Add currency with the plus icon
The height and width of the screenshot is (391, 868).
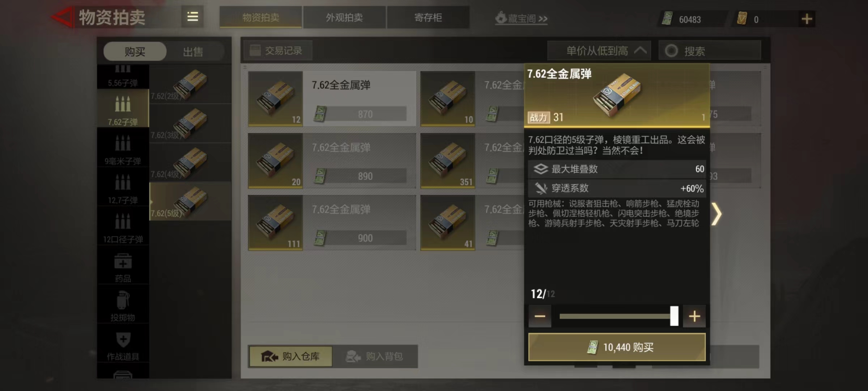[x=807, y=19]
